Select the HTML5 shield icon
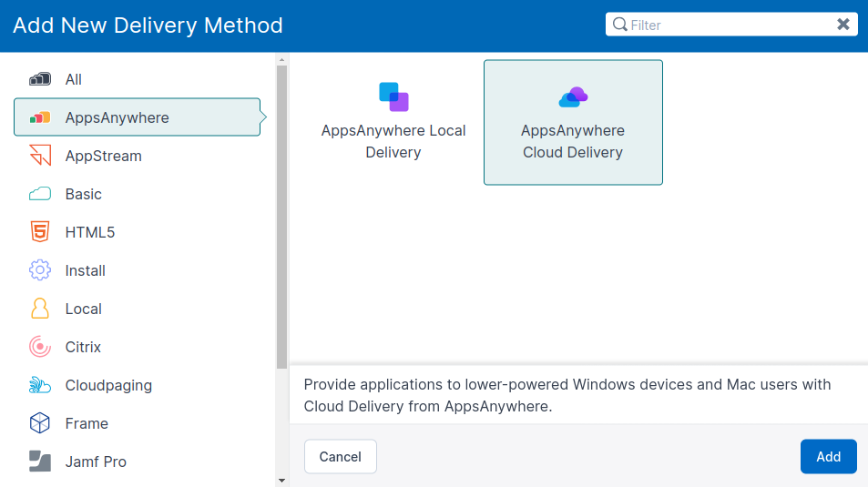The image size is (868, 487). [x=39, y=232]
